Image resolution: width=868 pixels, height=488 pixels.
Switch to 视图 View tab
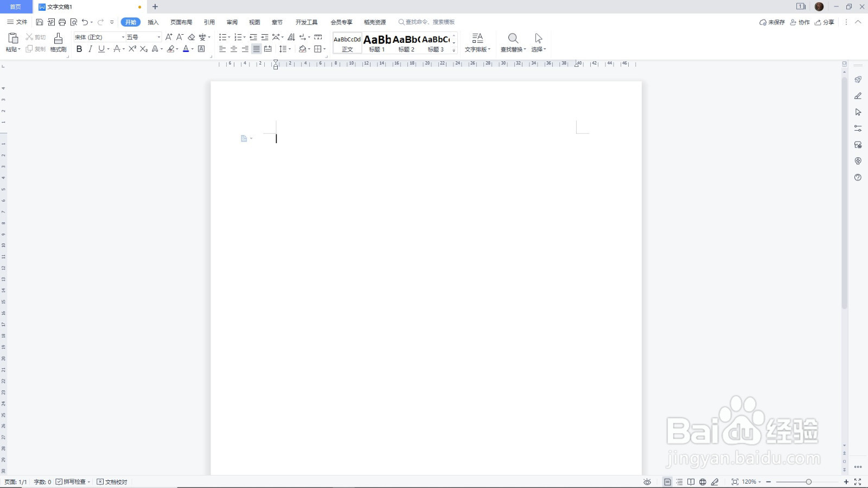[x=254, y=22]
